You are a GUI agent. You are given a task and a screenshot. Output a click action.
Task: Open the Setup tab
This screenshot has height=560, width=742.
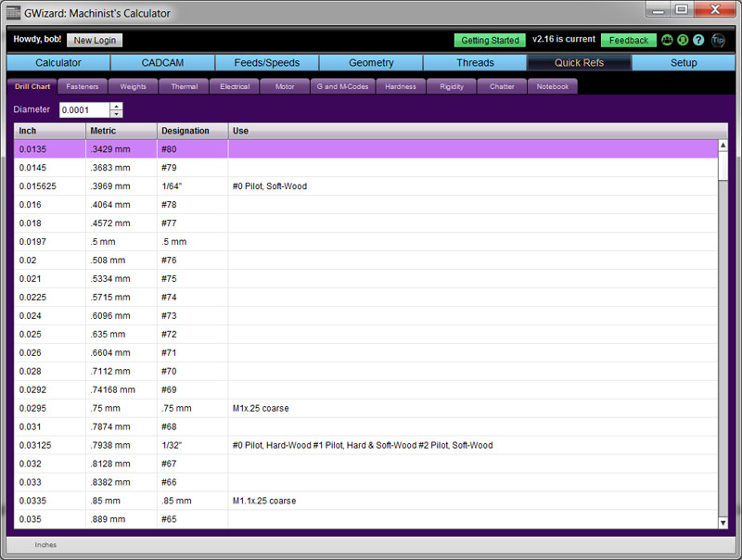(684, 62)
